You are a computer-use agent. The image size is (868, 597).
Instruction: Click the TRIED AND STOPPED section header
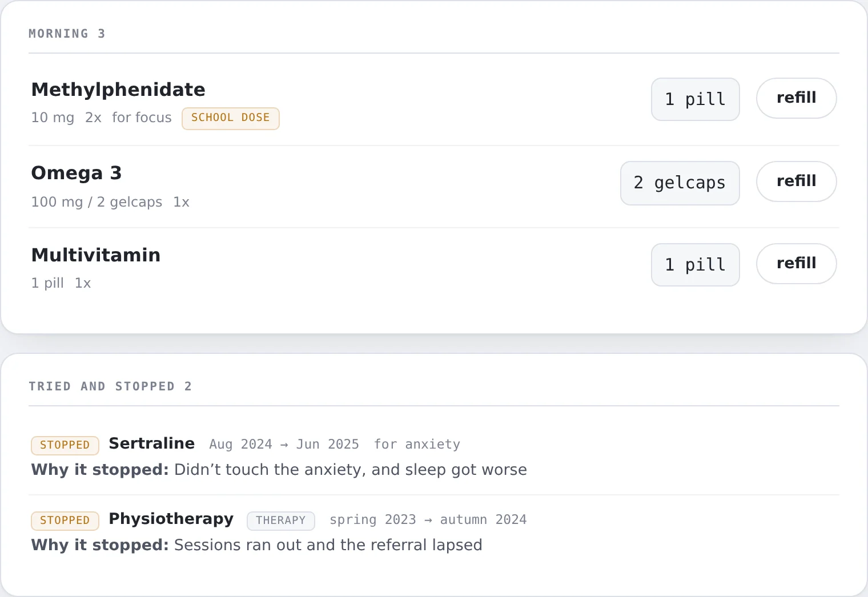click(110, 386)
